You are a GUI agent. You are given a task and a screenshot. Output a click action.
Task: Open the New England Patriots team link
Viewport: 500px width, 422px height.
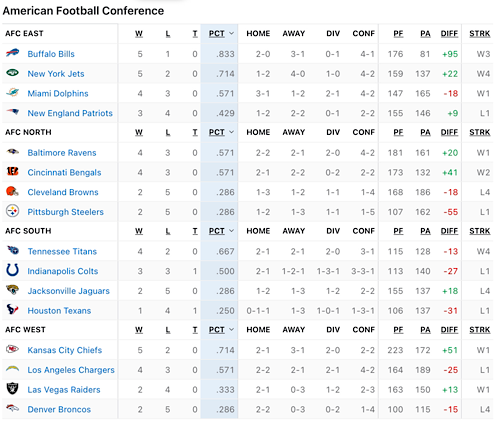tap(70, 113)
